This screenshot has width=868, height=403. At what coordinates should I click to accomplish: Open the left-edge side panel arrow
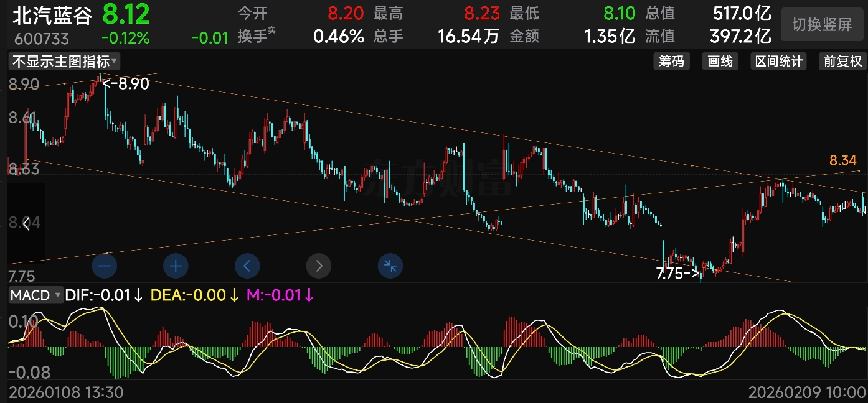click(26, 224)
